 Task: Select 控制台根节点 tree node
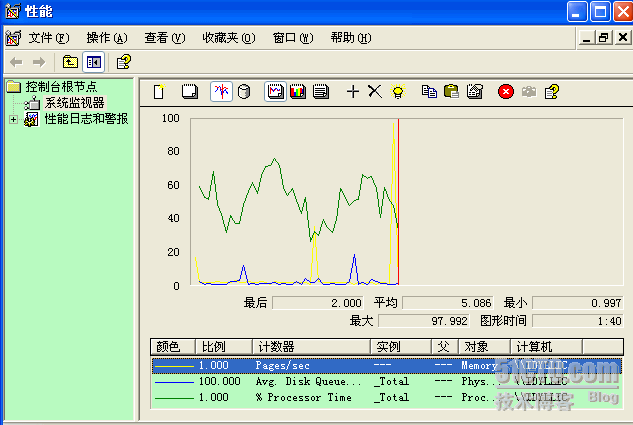click(x=61, y=86)
